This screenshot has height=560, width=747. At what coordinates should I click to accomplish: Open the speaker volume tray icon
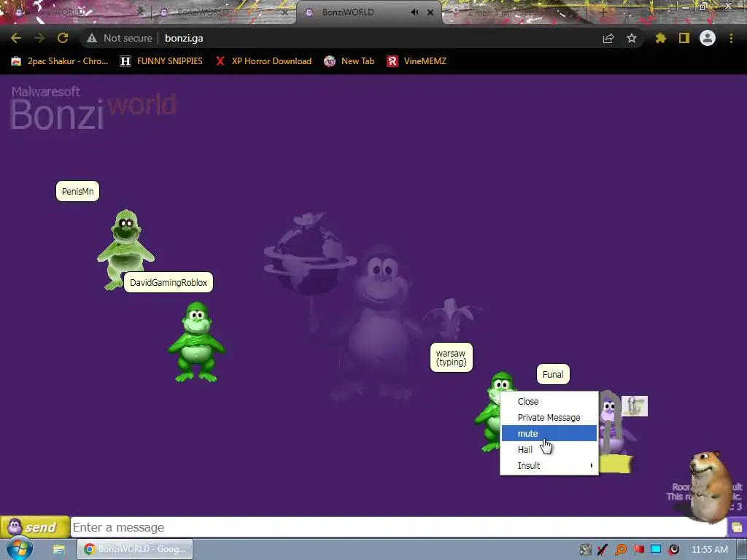673,550
